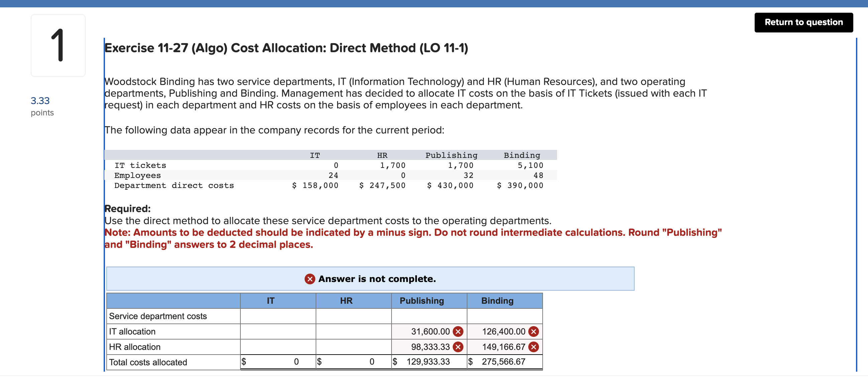Select the Binding total 275,566.67 cell

504,362
